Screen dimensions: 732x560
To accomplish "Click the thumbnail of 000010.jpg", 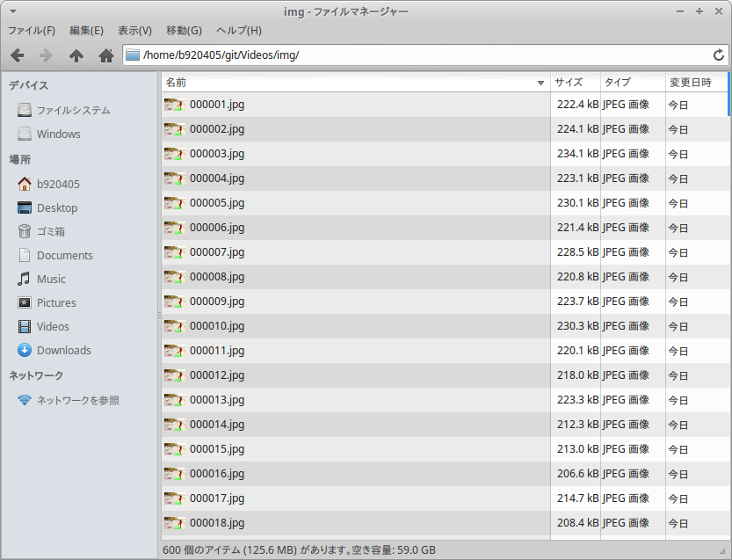I will click(x=175, y=326).
